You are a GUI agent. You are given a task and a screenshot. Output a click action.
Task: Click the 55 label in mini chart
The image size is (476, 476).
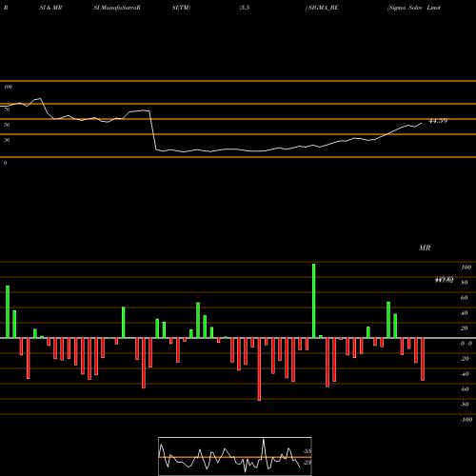(307, 451)
